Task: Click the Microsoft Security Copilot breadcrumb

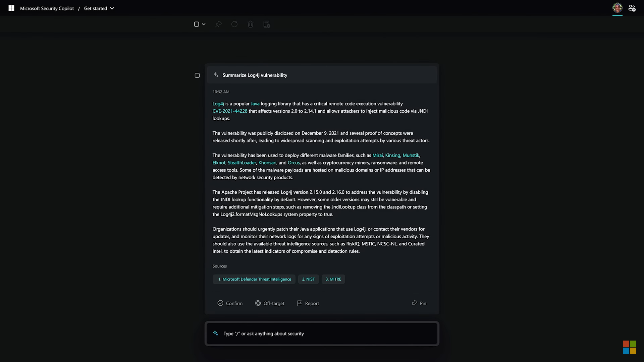Action: point(47,8)
